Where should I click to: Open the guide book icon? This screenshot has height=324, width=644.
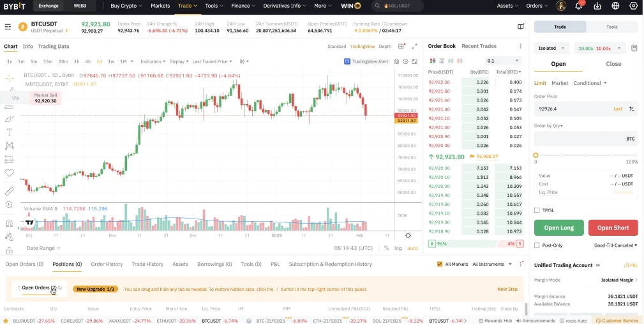coord(520,27)
